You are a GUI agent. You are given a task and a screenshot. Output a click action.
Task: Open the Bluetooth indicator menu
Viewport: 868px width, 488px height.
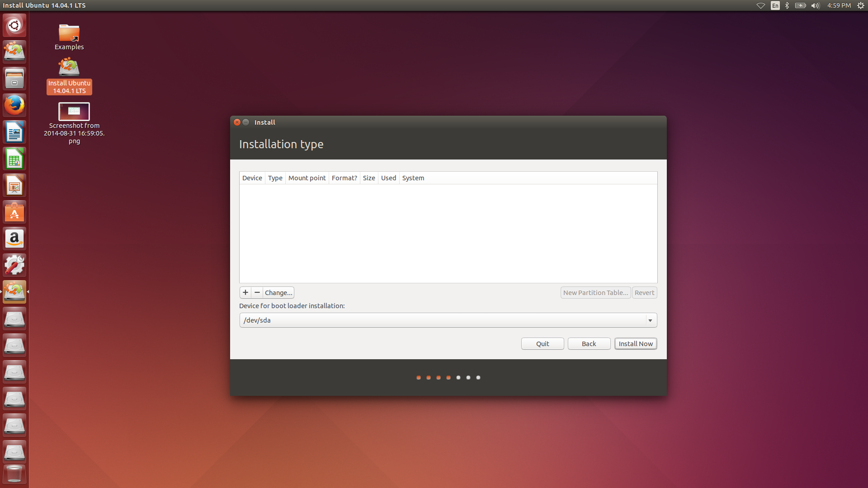787,5
